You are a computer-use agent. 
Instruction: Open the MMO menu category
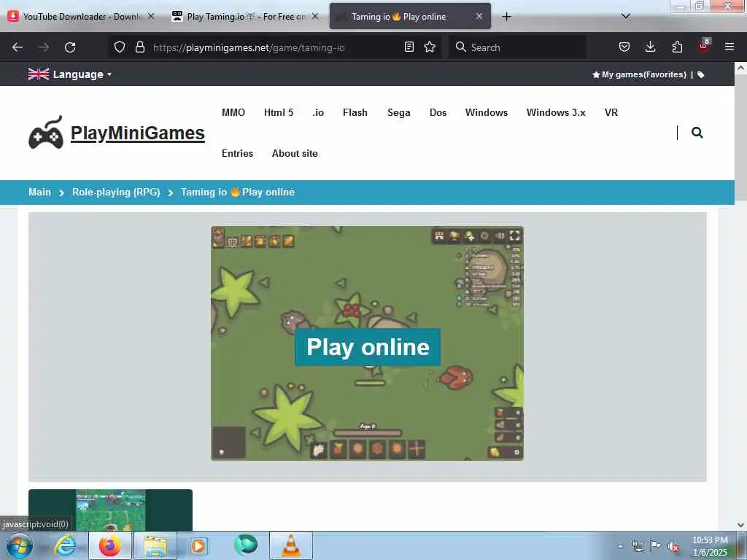[233, 112]
